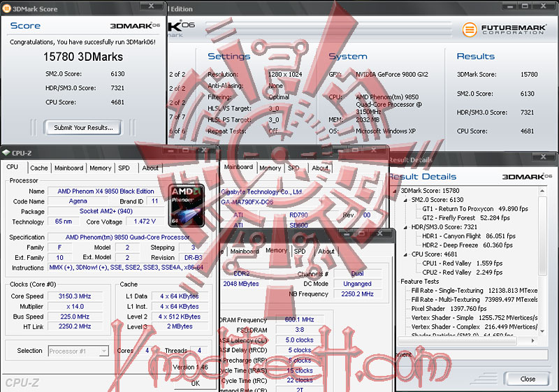Image resolution: width=559 pixels, height=392 pixels.
Task: Select CPU1 - Red Valley result row
Action: tap(463, 263)
